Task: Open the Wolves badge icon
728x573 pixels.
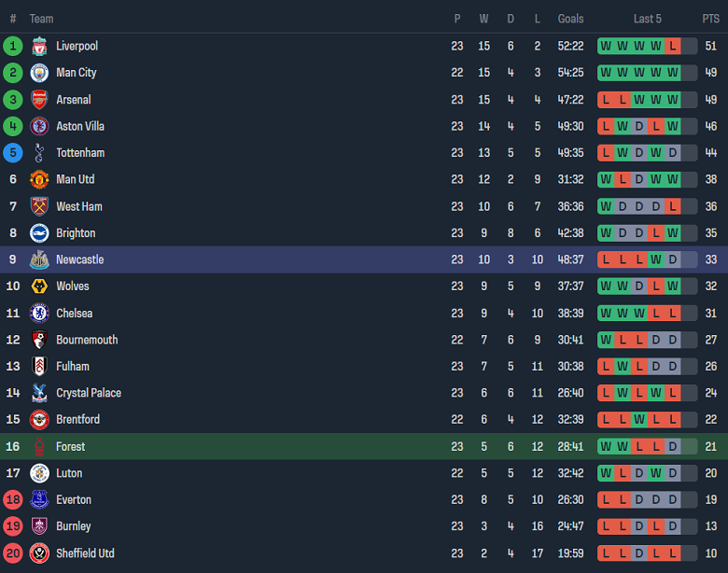Action: coord(39,286)
